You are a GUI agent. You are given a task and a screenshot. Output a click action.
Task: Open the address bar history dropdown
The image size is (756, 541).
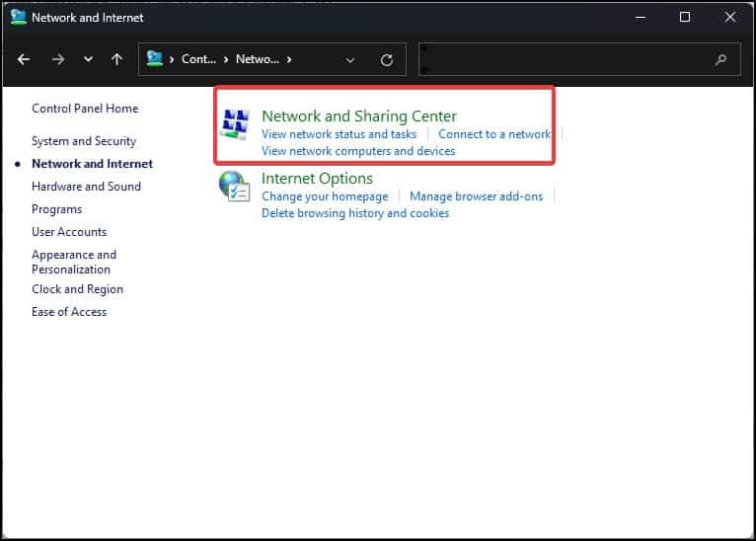coord(350,60)
